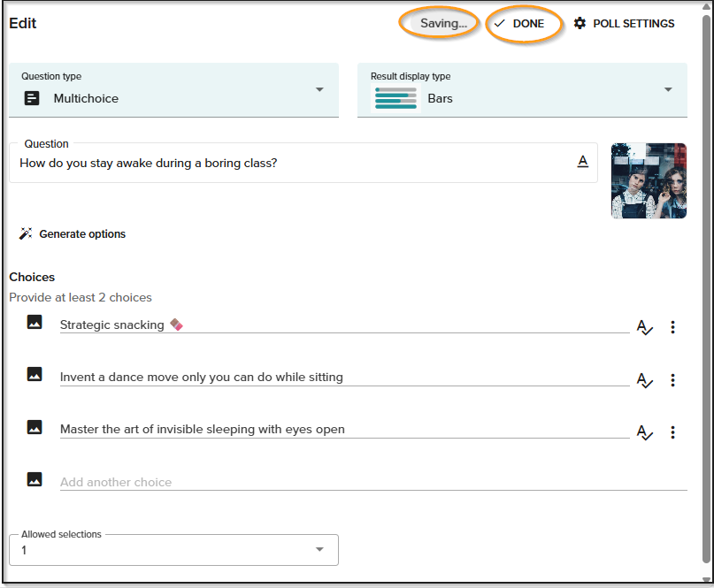The image size is (714, 588).
Task: Click the 'Provide at least 2 choices' text
Action: click(x=81, y=297)
